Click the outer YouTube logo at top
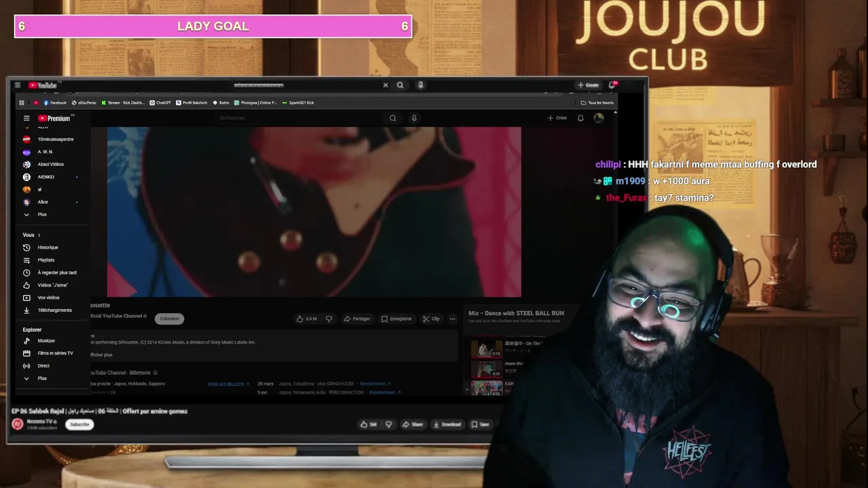The image size is (868, 488). pos(42,85)
